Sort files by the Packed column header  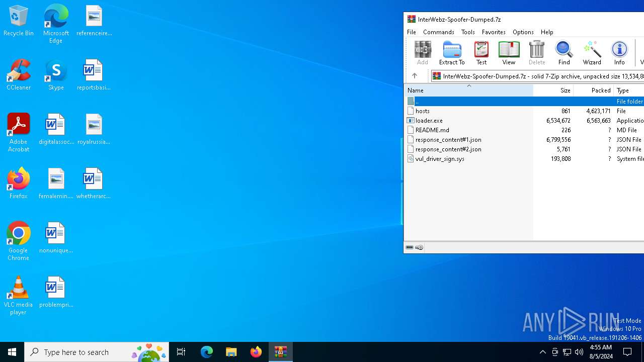click(593, 90)
